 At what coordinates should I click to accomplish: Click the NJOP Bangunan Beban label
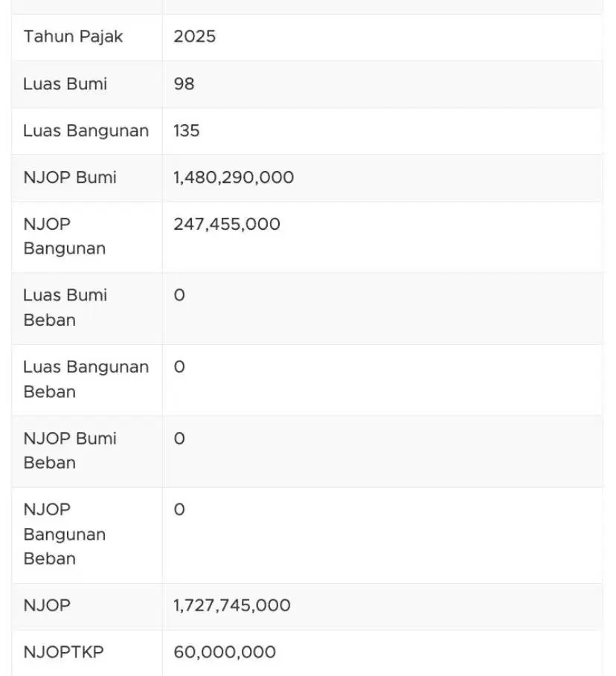(64, 534)
